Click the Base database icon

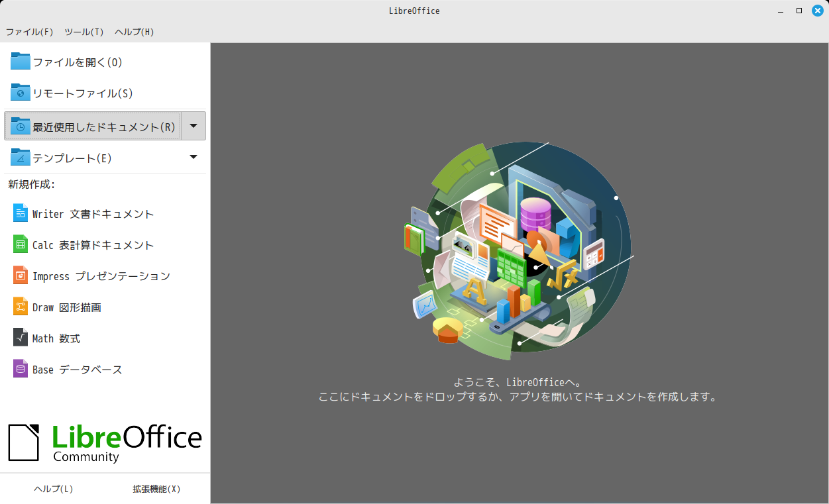tap(21, 369)
